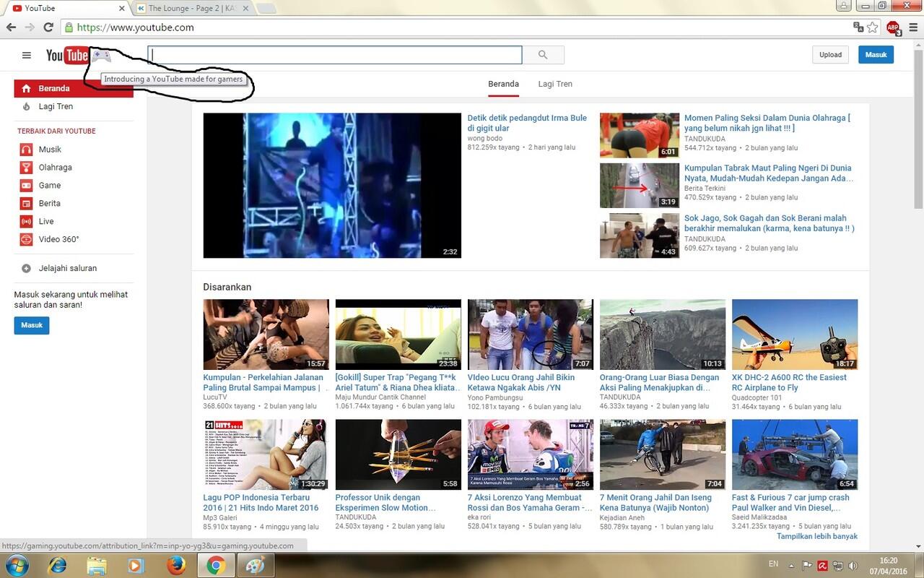
Task: Open the 7:04 Orang Jahil Dan Iseng thumbnail
Action: point(663,454)
